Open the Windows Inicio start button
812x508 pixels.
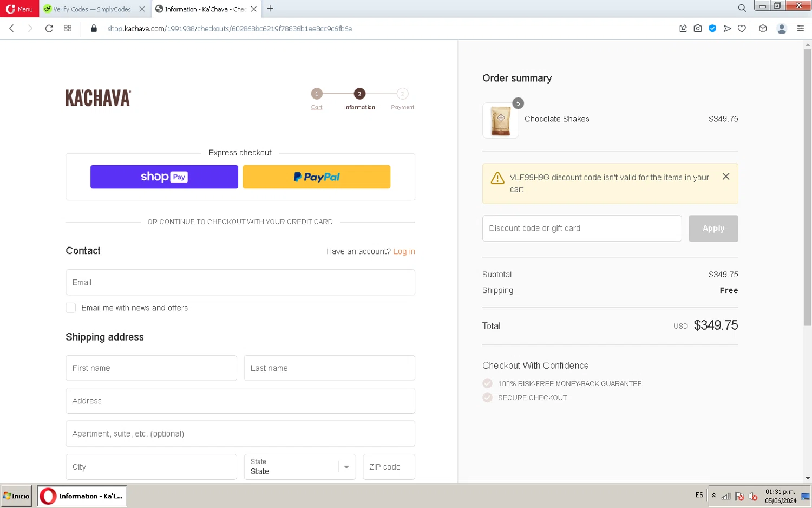(x=16, y=496)
